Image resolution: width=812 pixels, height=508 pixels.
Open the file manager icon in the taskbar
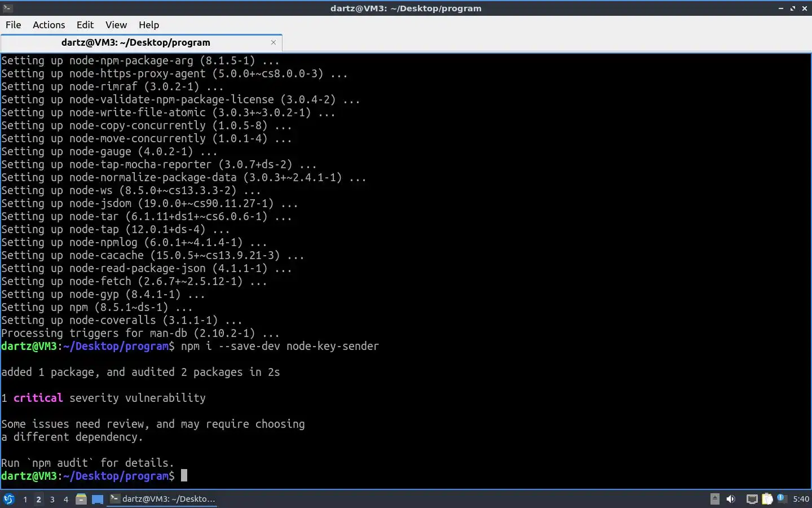pos(81,499)
